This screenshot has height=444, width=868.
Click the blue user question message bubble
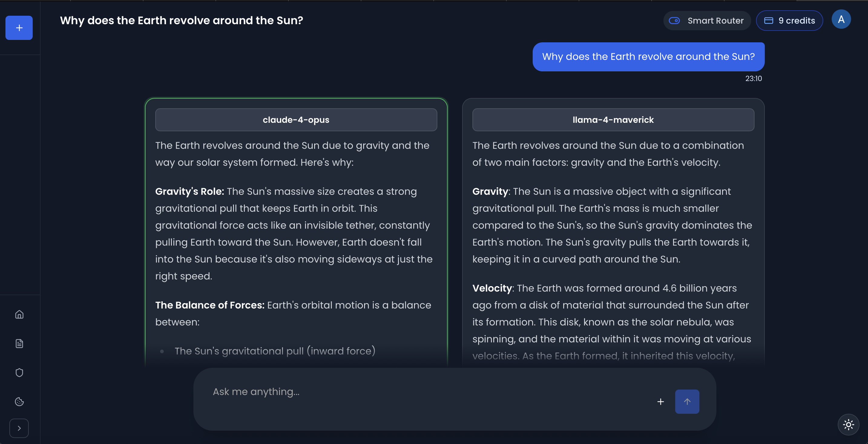[x=648, y=57]
